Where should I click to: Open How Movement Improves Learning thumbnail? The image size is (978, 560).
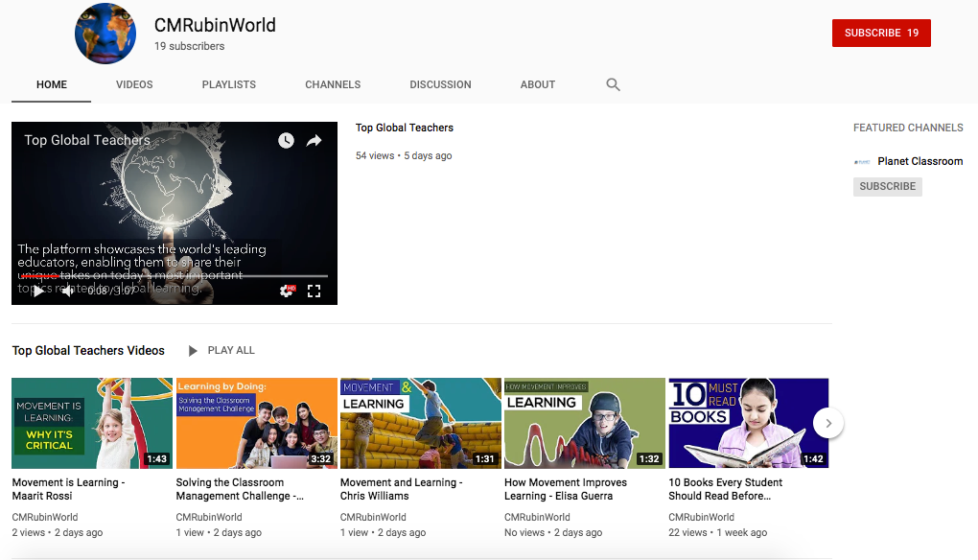pyautogui.click(x=585, y=423)
